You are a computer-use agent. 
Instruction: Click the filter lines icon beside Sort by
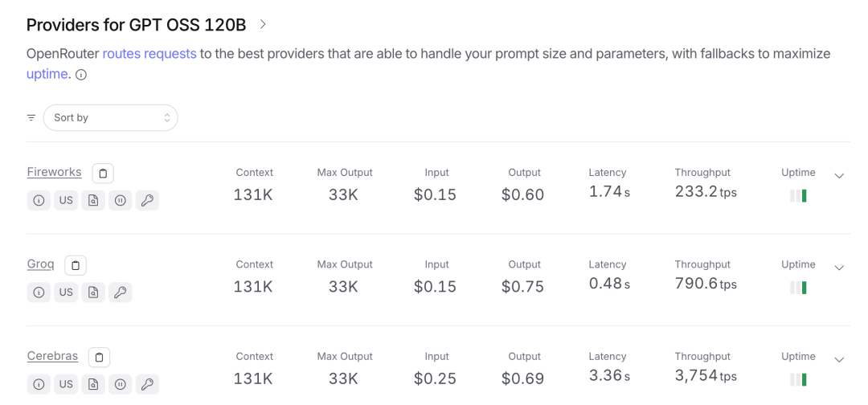click(31, 118)
